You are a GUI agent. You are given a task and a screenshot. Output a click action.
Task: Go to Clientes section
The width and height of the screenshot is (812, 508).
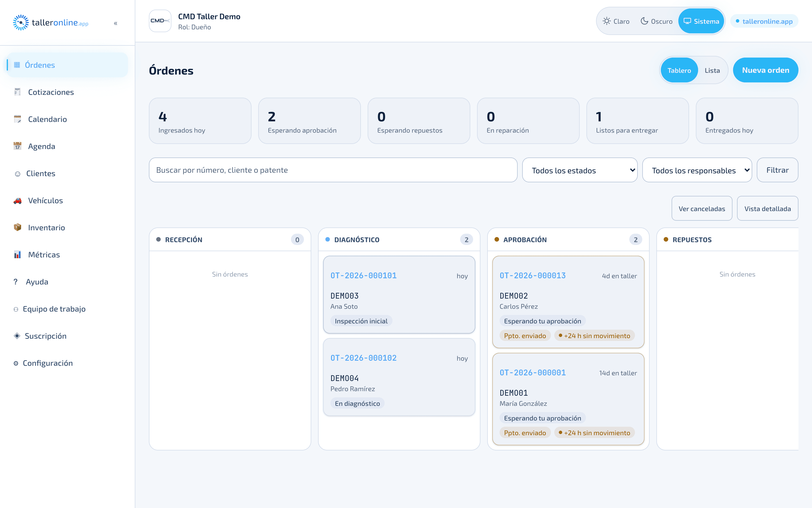(67, 173)
